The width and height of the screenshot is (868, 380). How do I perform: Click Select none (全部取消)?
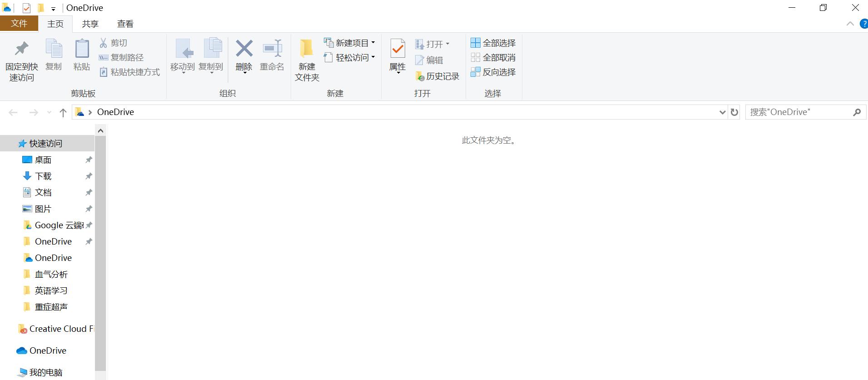pyautogui.click(x=493, y=57)
